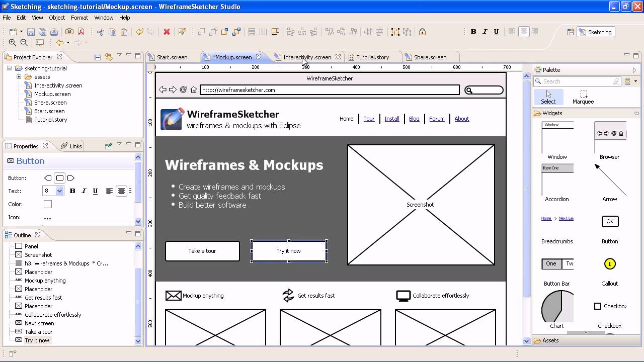Click the Bring to Front toolbar icon
Screen dimensions: 644x362
(x=213, y=32)
